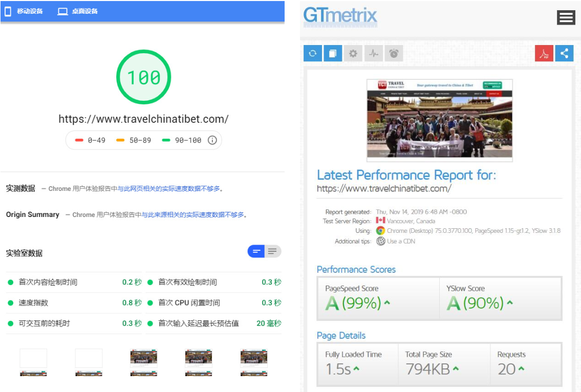Click the GTmetrix re-test refresh icon
This screenshot has width=581, height=392.
[x=312, y=53]
